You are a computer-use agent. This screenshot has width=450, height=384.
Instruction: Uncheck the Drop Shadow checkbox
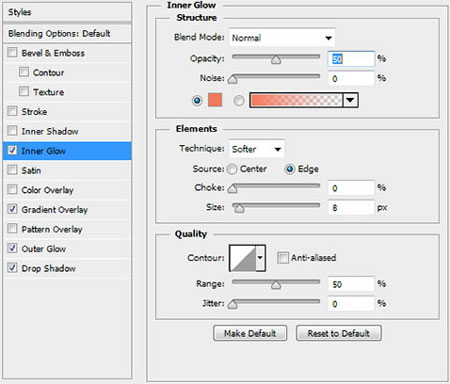click(12, 268)
